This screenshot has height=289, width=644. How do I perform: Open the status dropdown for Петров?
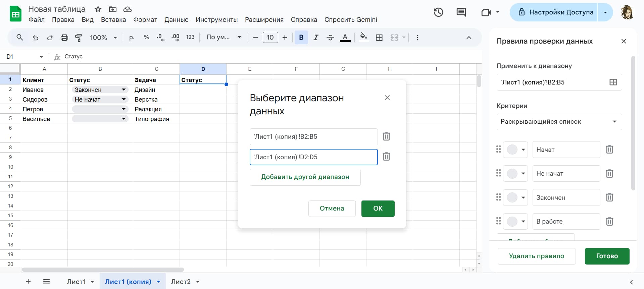(x=123, y=109)
